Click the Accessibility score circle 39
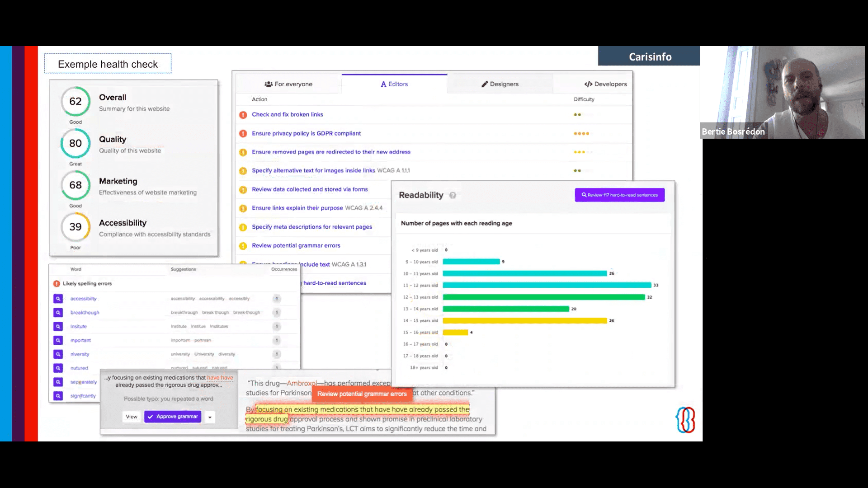 [75, 227]
